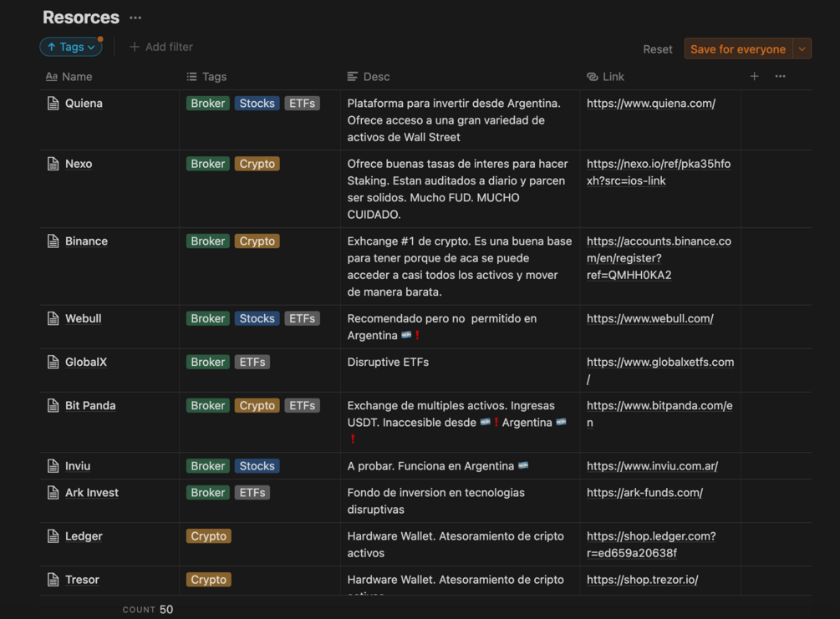This screenshot has width=840, height=619.
Task: Click the Stocks tag in Inviu row
Action: point(257,466)
